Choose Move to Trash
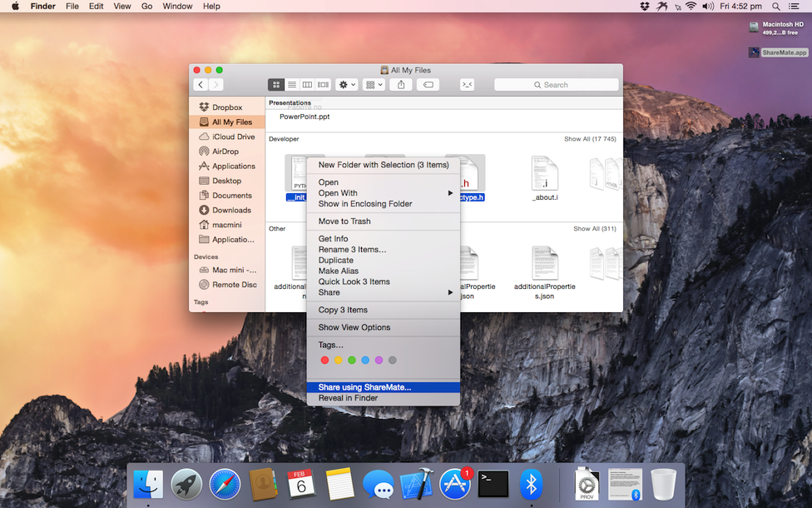Viewport: 812px width, 508px height. [384, 222]
